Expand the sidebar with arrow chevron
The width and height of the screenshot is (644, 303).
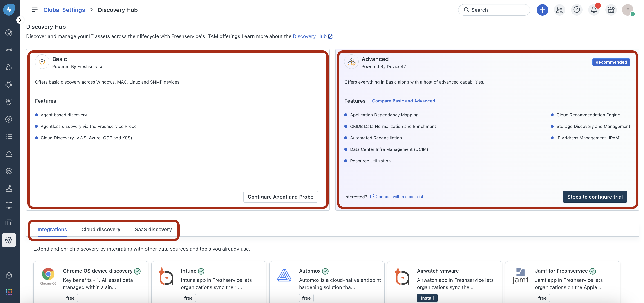tap(20, 20)
